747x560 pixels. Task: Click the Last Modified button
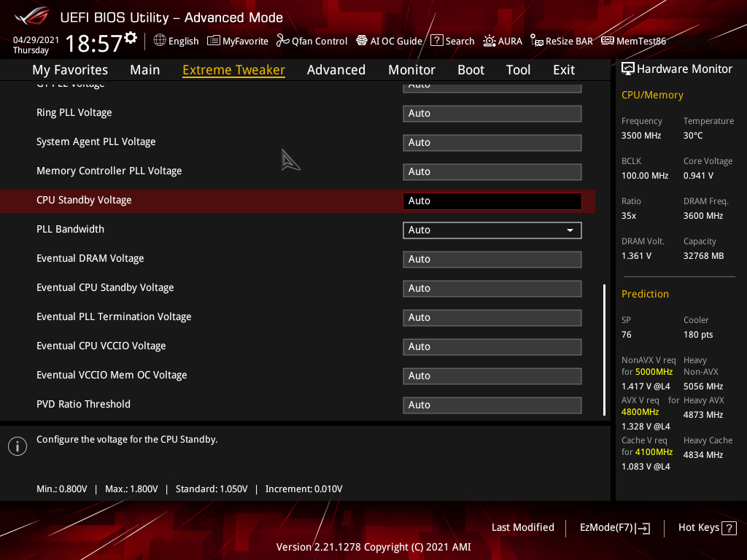[522, 527]
